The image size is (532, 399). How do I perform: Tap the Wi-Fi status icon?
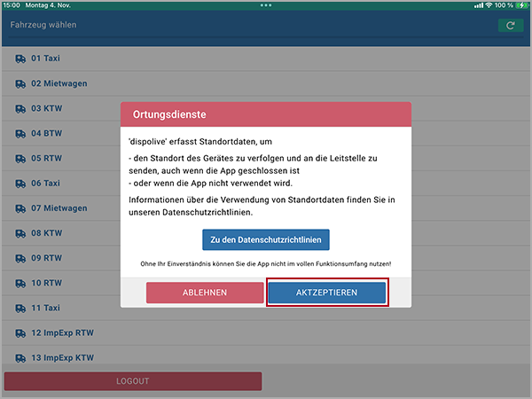coord(489,5)
